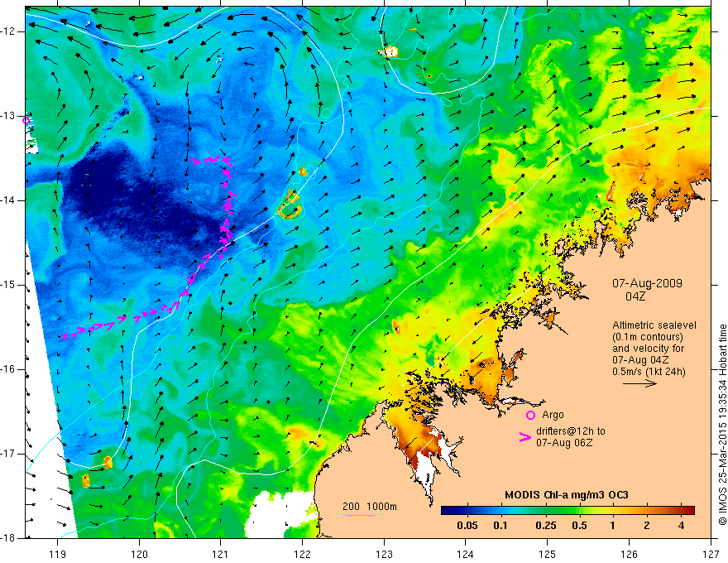The width and height of the screenshot is (728, 563).
Task: Click the green middle of the colorbar
Action: click(568, 511)
